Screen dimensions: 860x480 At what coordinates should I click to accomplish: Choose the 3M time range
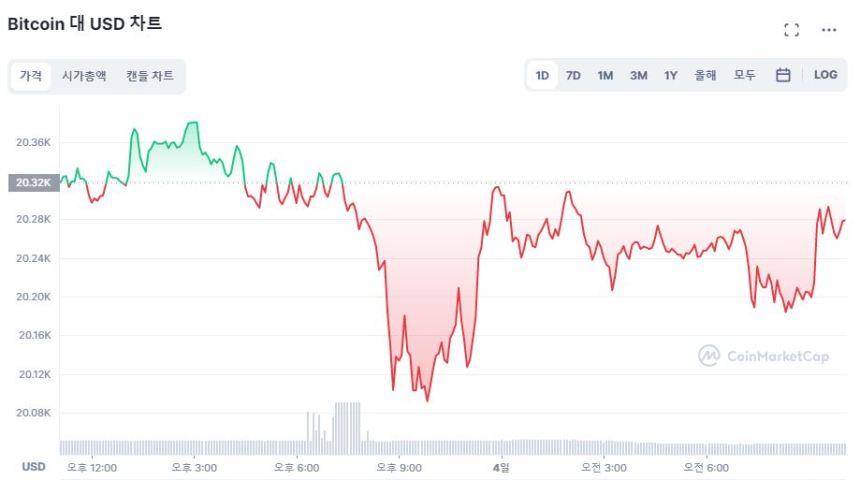[x=638, y=75]
